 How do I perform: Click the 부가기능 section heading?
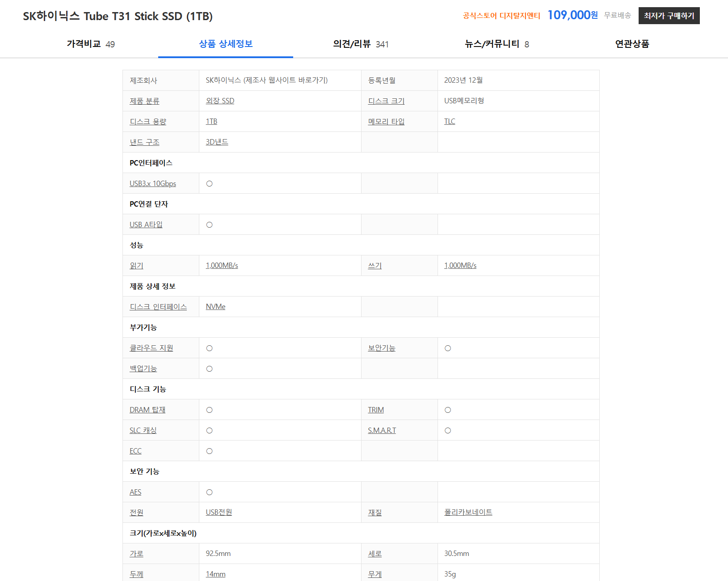pyautogui.click(x=143, y=327)
